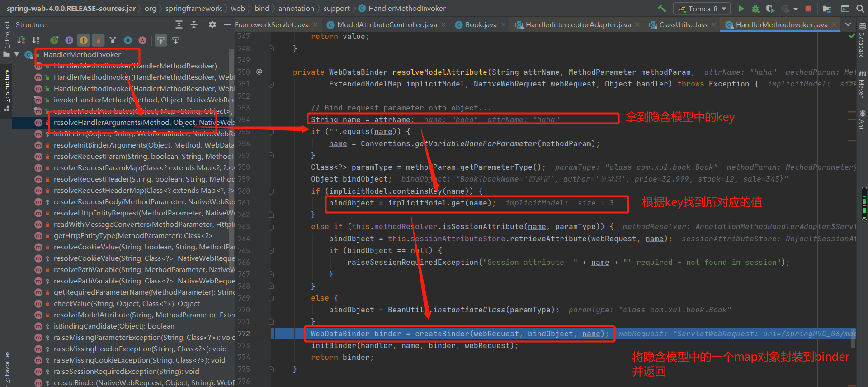
Task: Toggle Show Fields orange f icon
Action: pyautogui.click(x=84, y=40)
